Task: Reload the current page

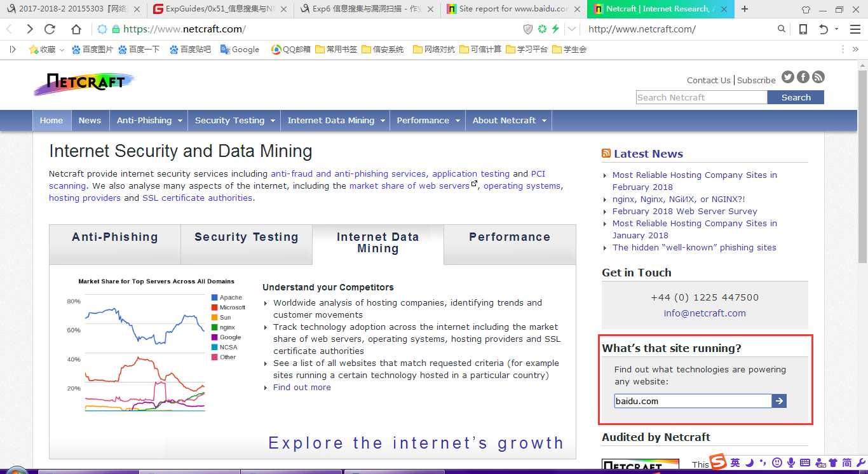Action: [50, 29]
